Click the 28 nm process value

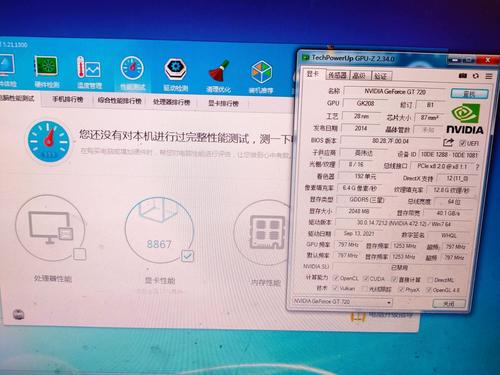[x=361, y=116]
